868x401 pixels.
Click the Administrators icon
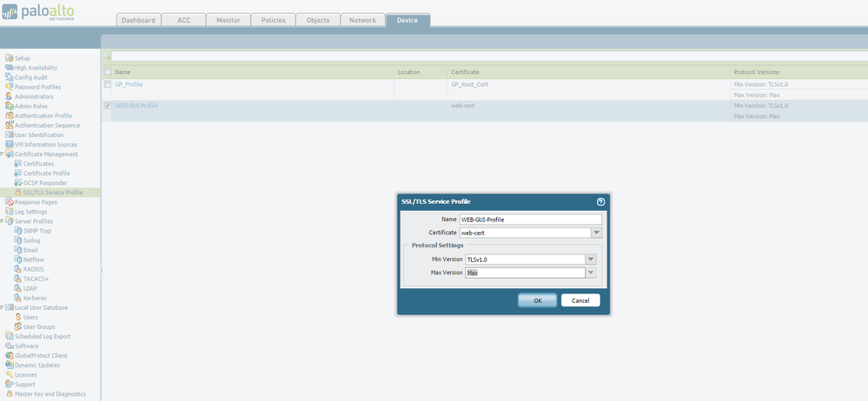click(10, 96)
